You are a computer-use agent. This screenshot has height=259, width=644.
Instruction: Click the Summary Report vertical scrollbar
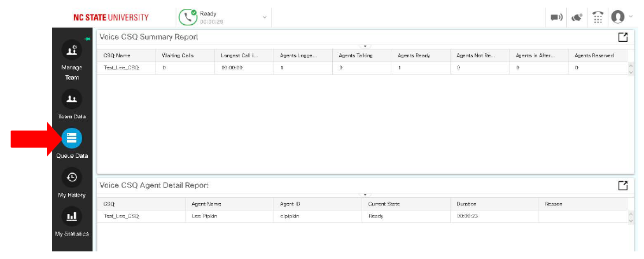pyautogui.click(x=631, y=68)
